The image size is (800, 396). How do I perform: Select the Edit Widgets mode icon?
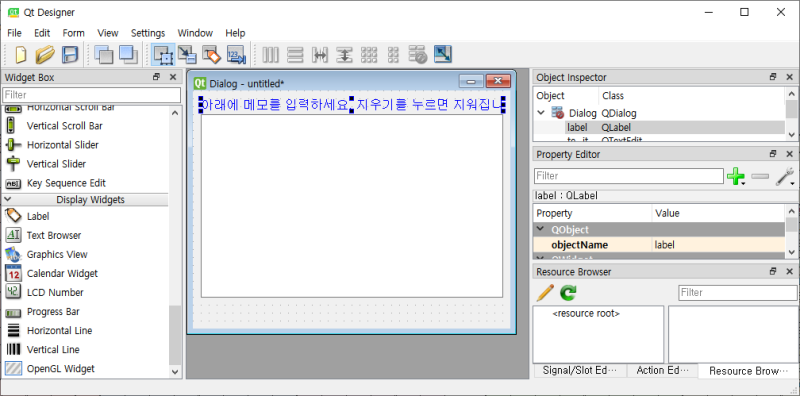coord(164,55)
